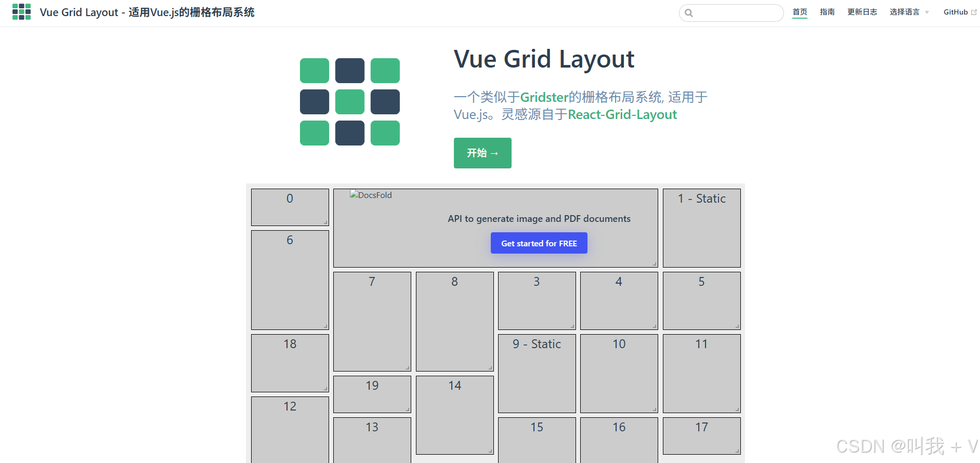
Task: Click the number 14 grid item label
Action: (455, 386)
